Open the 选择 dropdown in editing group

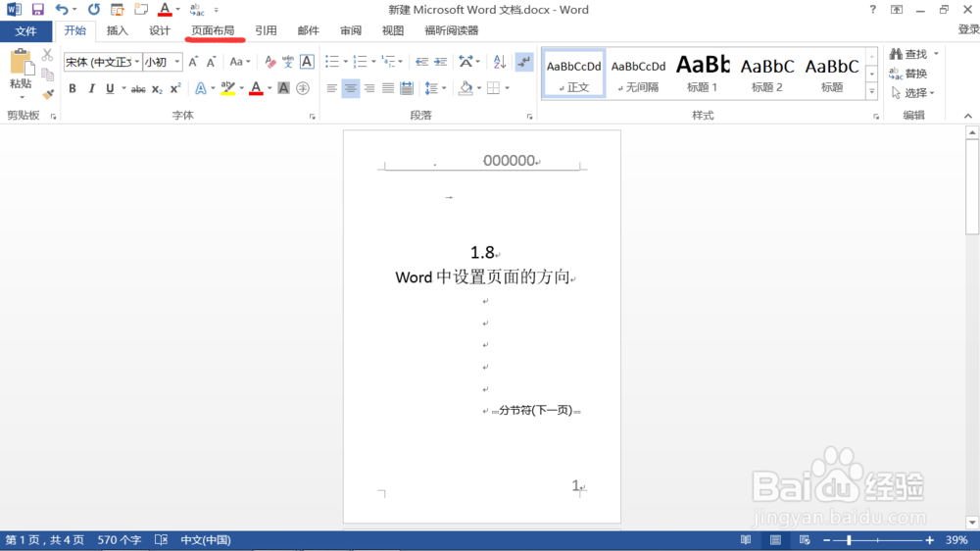[912, 92]
